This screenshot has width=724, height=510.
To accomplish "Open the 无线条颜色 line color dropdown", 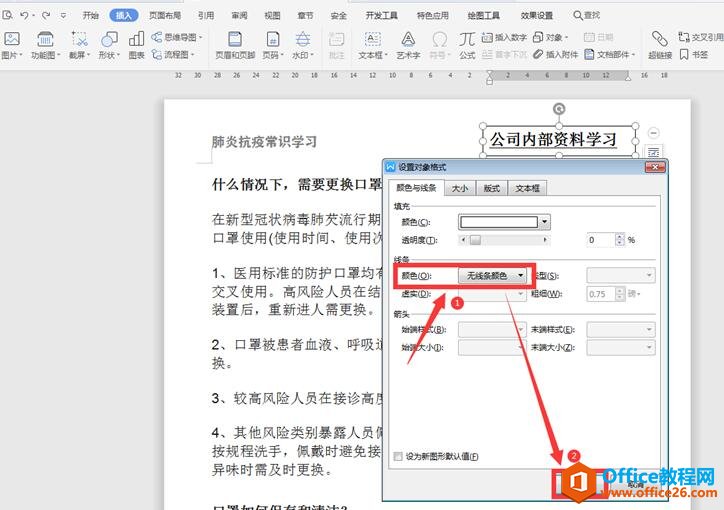I will click(x=521, y=275).
